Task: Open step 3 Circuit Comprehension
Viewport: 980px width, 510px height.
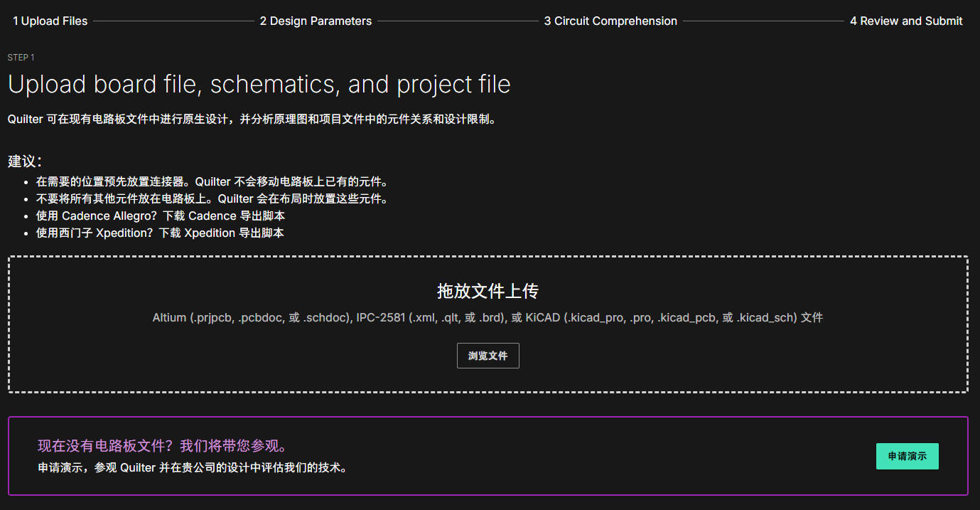Action: coord(610,21)
